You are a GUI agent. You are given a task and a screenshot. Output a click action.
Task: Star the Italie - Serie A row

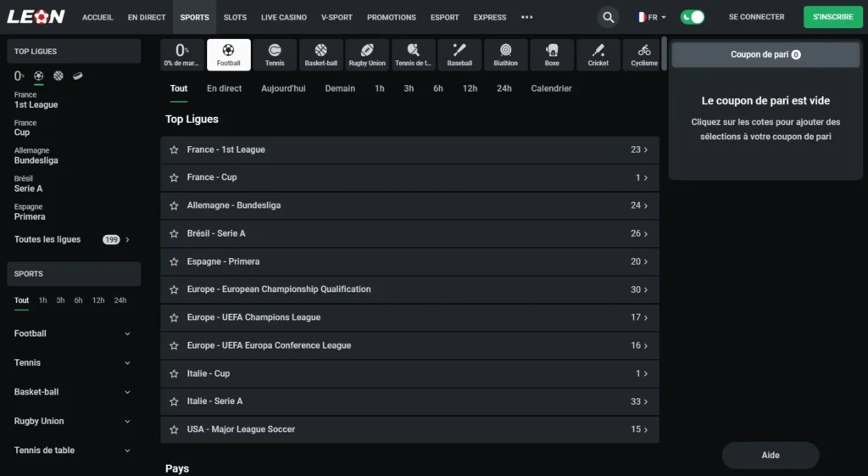pyautogui.click(x=174, y=401)
